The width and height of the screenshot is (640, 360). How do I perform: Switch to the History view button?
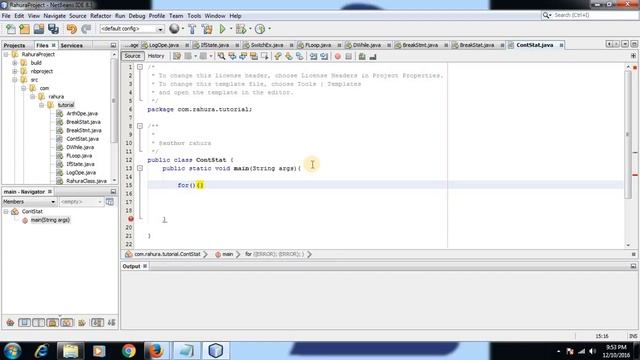156,56
